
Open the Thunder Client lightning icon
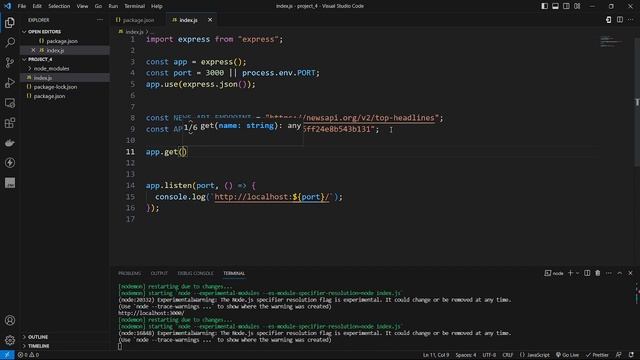coord(10,163)
